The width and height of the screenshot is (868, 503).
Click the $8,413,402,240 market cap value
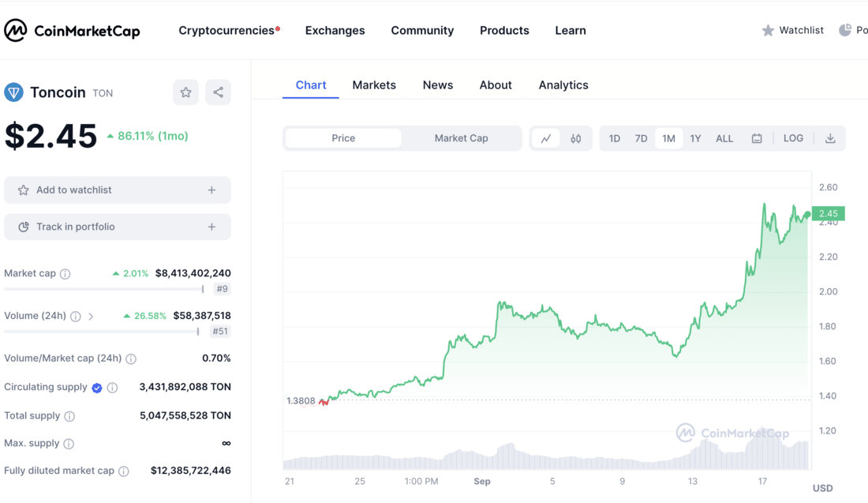(x=193, y=273)
